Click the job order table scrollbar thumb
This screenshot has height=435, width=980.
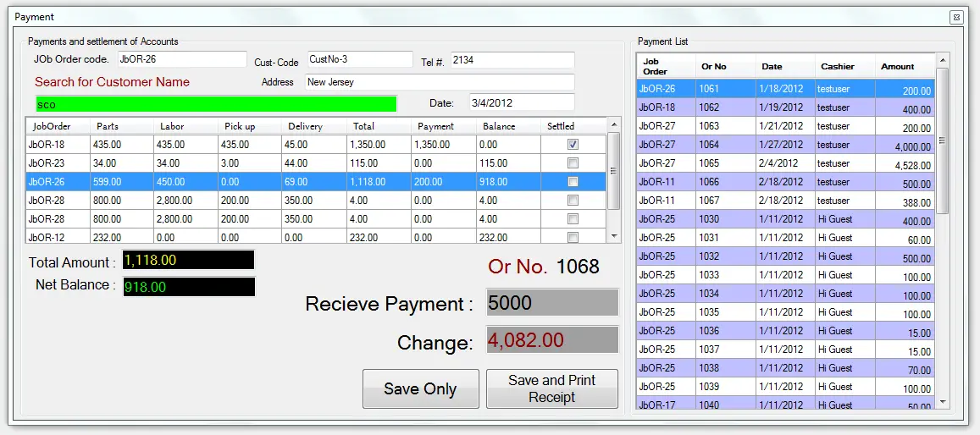coord(614,170)
